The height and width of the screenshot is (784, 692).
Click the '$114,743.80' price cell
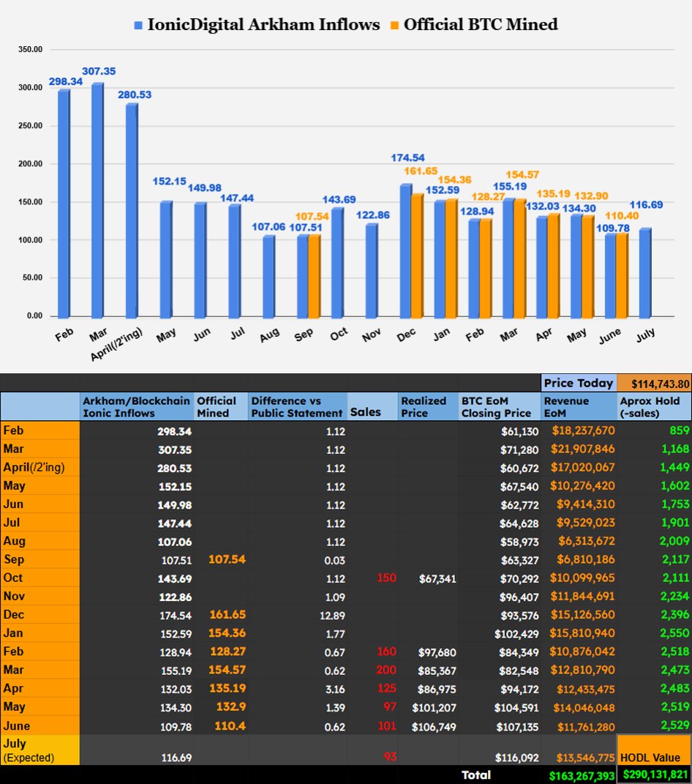(654, 384)
